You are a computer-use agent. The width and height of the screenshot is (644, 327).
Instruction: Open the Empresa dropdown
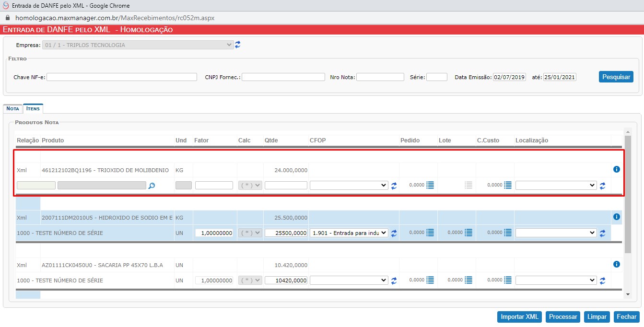click(x=138, y=45)
